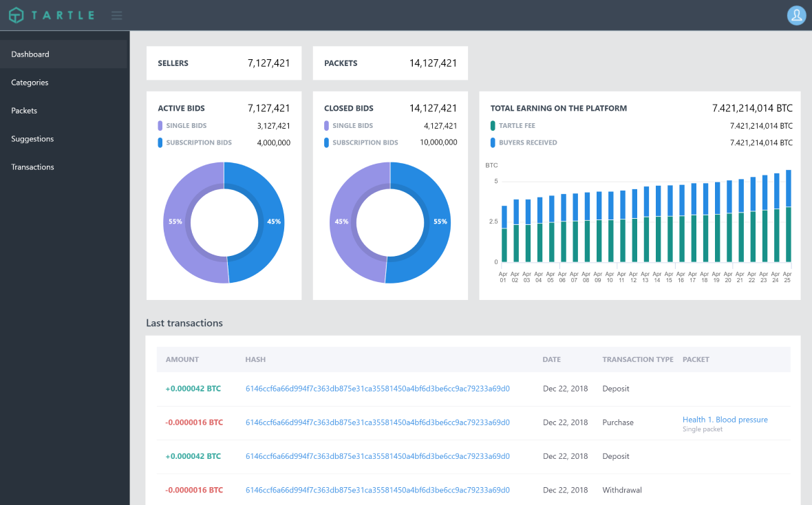
Task: Select Dashboard in the sidebar
Action: click(x=30, y=54)
